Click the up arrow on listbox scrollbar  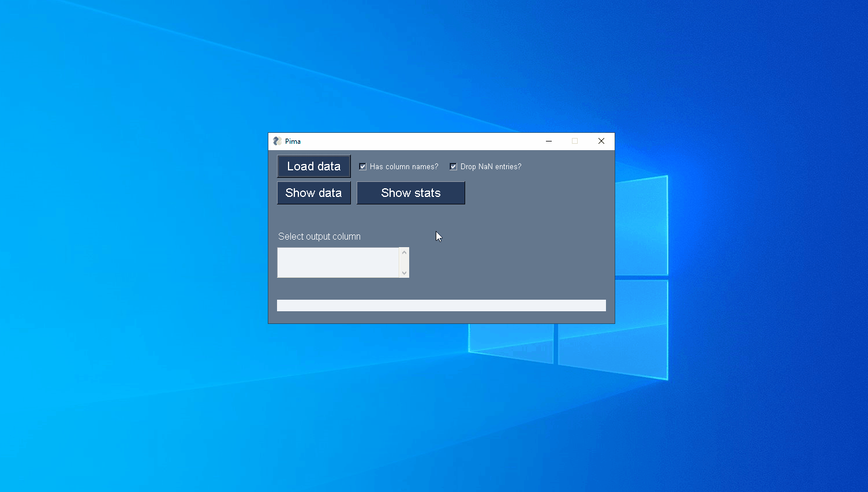(404, 251)
